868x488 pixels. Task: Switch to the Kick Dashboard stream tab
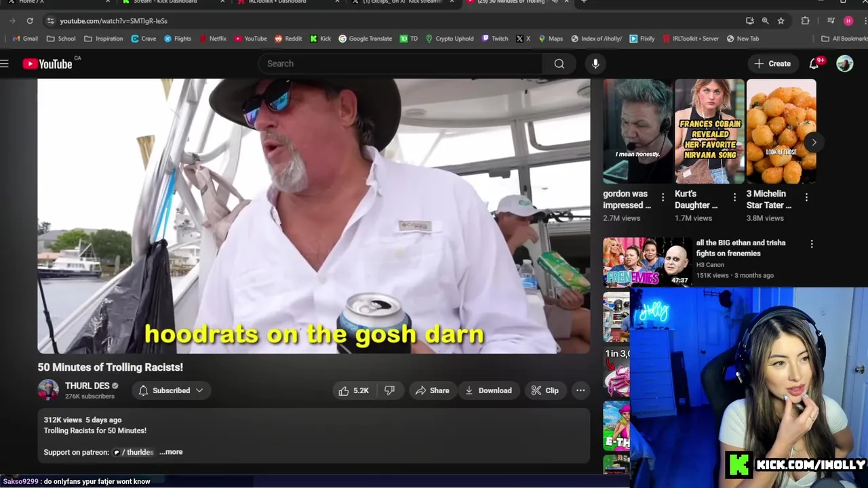pos(173,2)
